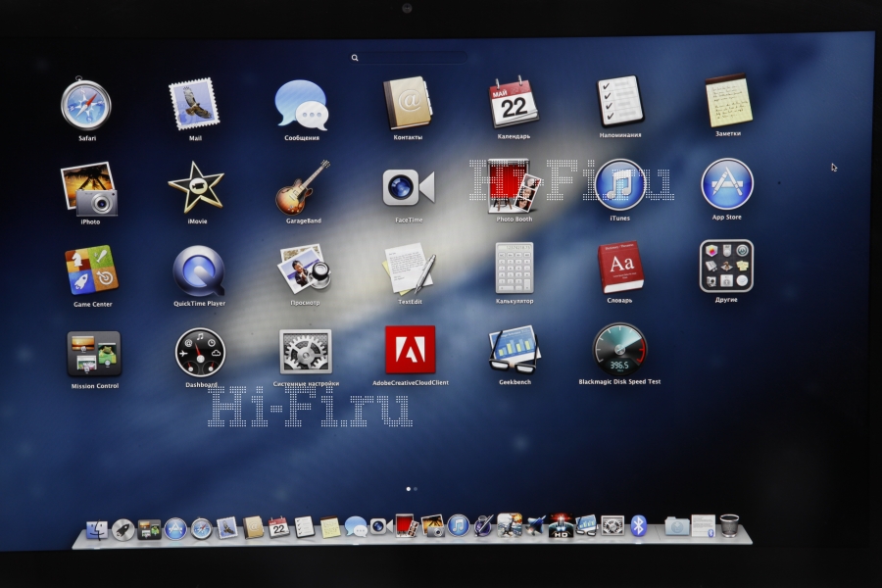Launch QuickTime Player
The height and width of the screenshot is (588, 882).
[x=198, y=270]
